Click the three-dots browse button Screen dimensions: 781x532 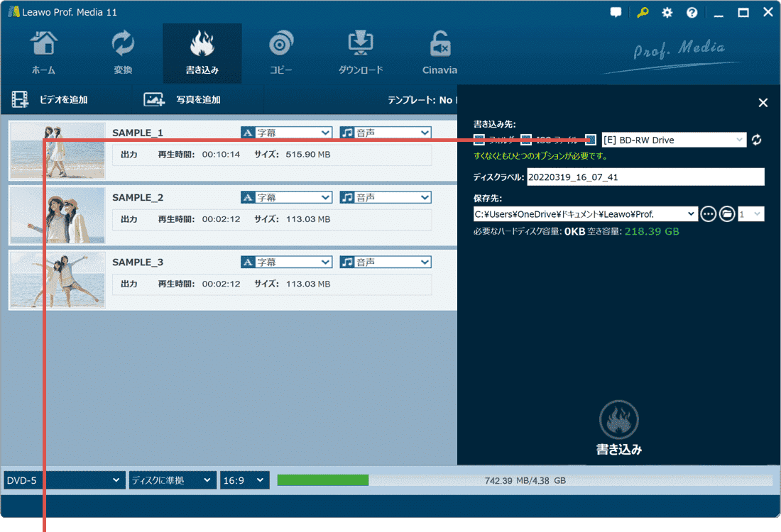point(708,214)
